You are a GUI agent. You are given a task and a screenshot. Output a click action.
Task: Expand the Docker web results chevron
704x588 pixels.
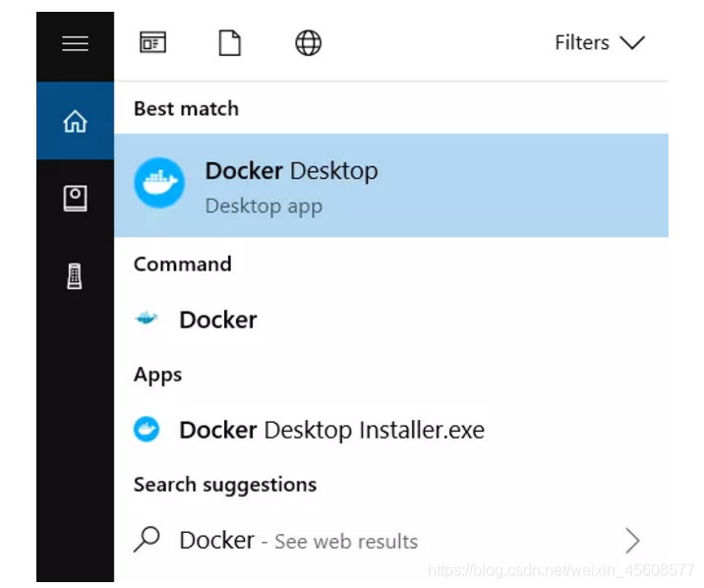[x=632, y=541]
